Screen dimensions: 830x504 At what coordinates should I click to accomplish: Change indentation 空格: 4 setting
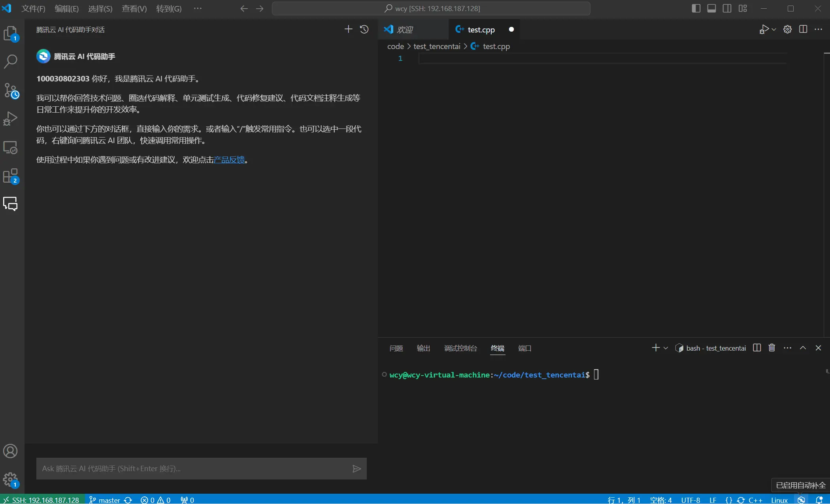coord(660,500)
